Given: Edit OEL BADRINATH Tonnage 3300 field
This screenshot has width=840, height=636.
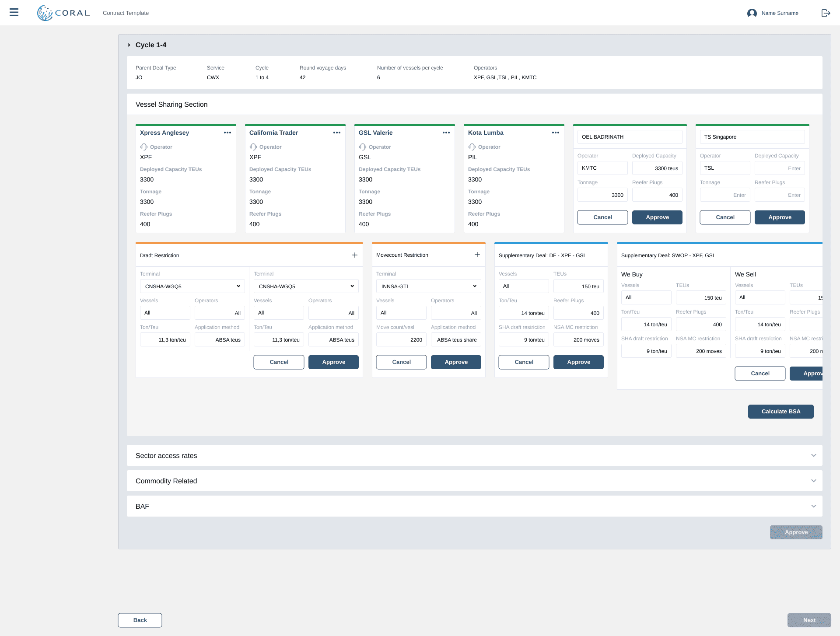Looking at the screenshot, I should tap(602, 195).
